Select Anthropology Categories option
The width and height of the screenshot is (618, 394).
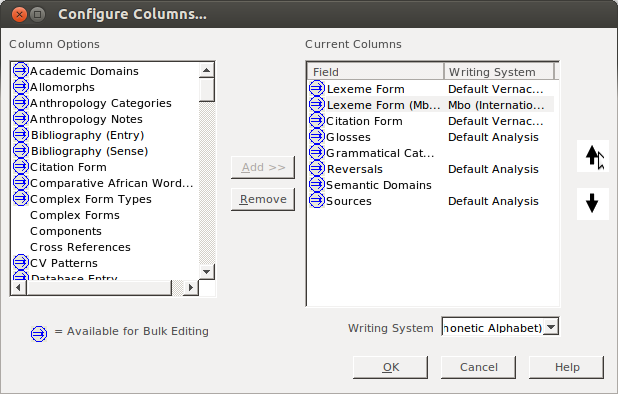tap(101, 103)
